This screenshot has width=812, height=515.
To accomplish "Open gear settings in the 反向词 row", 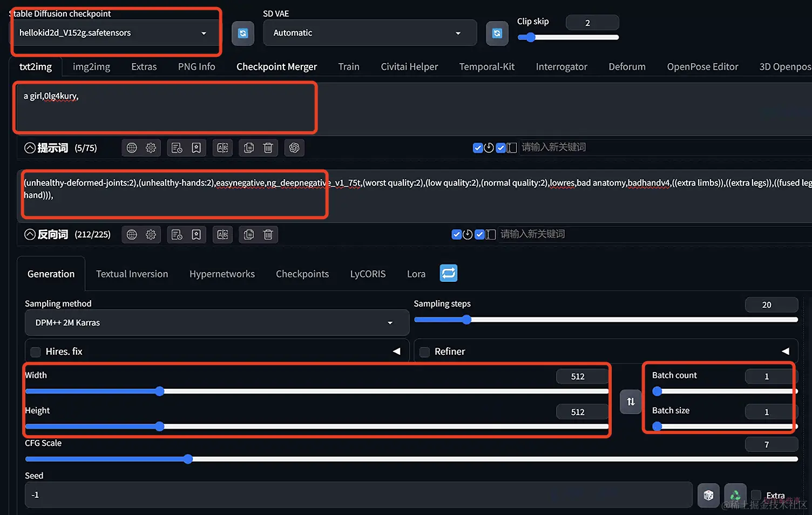I will pyautogui.click(x=151, y=234).
